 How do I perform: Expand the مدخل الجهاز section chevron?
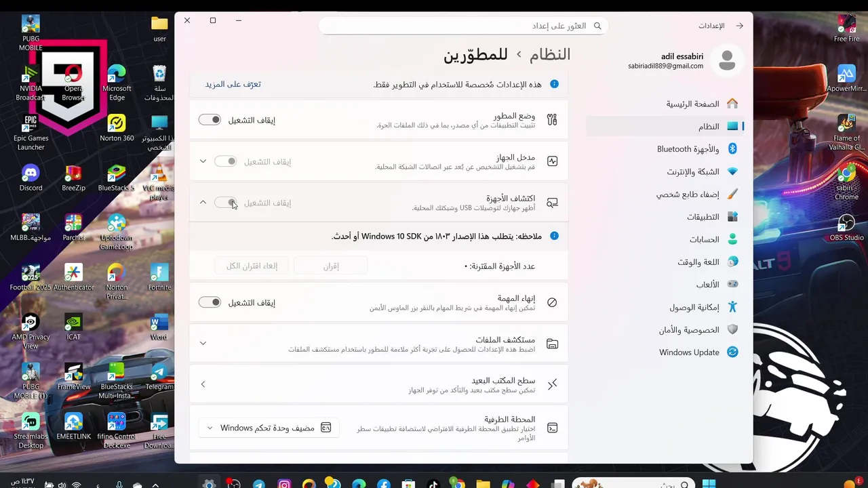[203, 161]
